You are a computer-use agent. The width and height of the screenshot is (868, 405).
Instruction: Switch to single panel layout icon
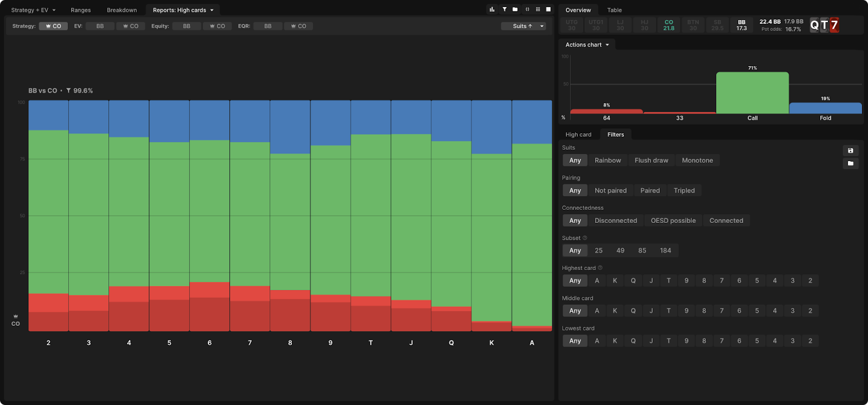point(548,9)
